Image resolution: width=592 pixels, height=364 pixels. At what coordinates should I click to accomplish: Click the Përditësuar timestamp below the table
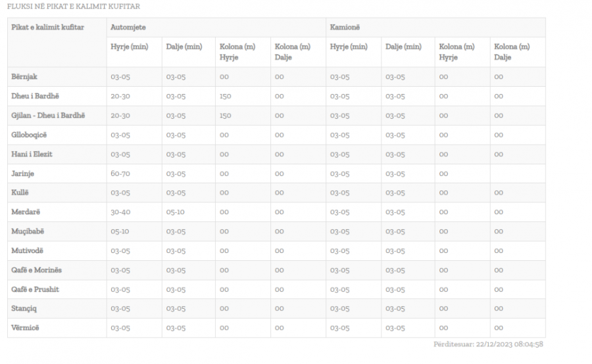click(x=488, y=344)
